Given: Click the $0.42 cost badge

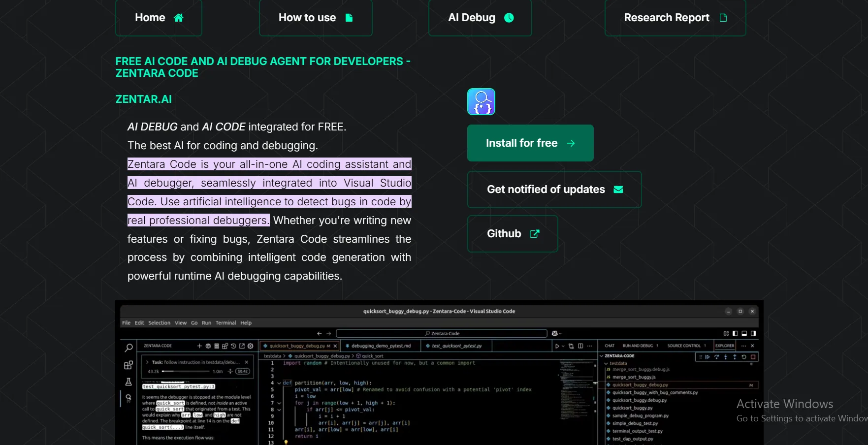Looking at the screenshot, I should click(x=243, y=371).
